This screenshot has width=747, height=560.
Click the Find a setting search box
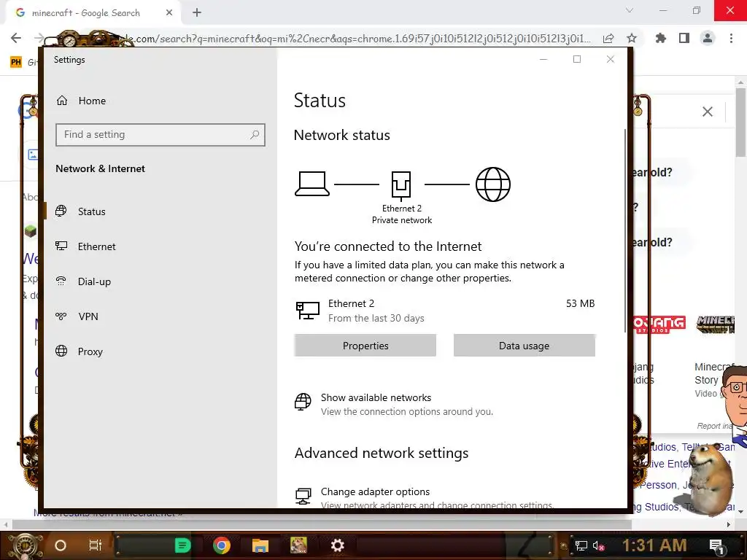(160, 135)
